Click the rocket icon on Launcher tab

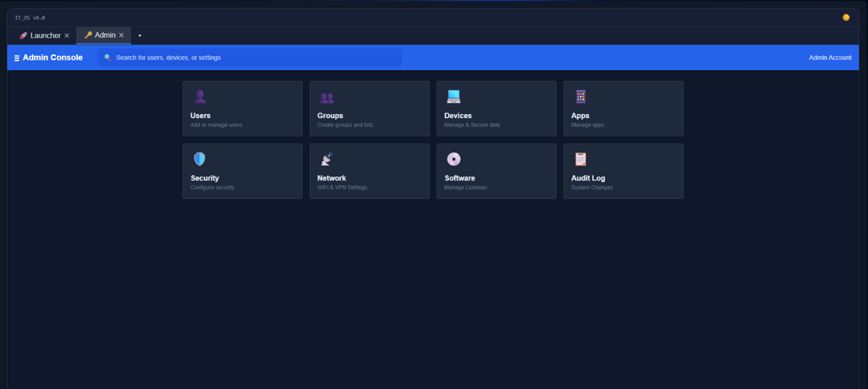23,36
